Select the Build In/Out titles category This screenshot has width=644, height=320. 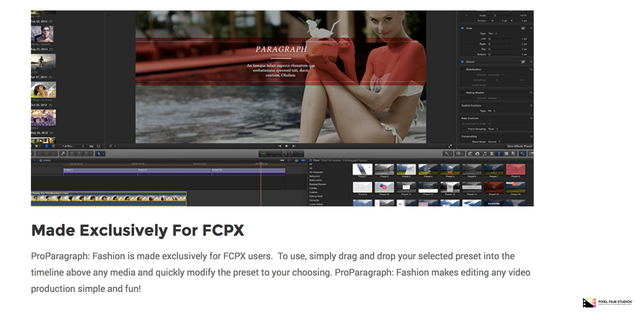pos(316,180)
